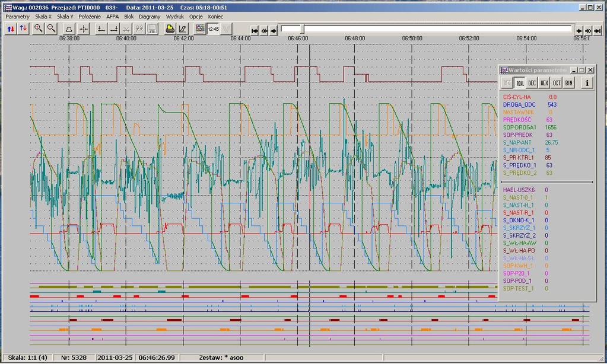
Task: Open the Skala Y menu
Action: [x=65, y=17]
